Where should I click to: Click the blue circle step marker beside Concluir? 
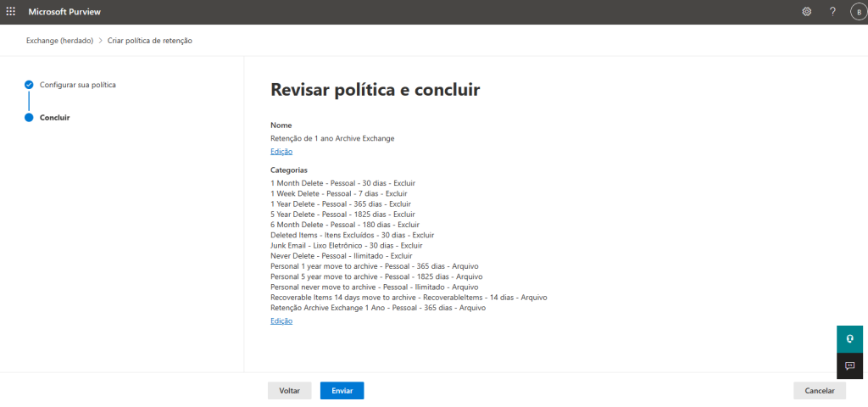(29, 117)
